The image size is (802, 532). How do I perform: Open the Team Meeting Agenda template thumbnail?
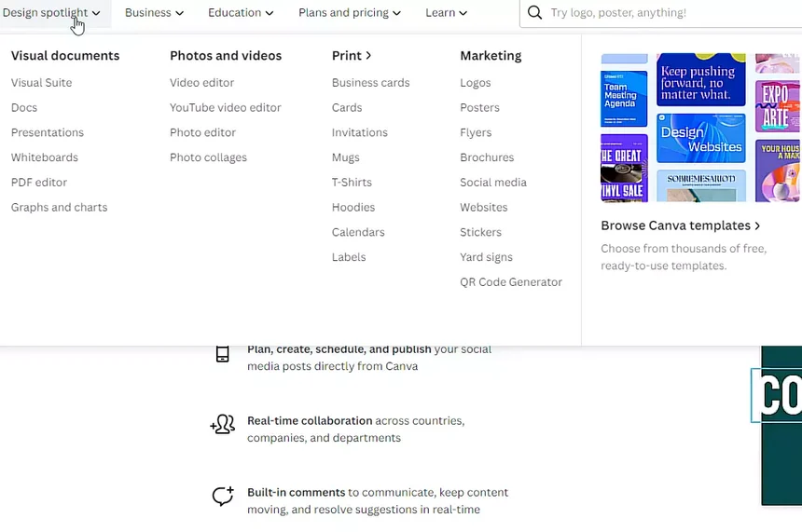tap(624, 99)
